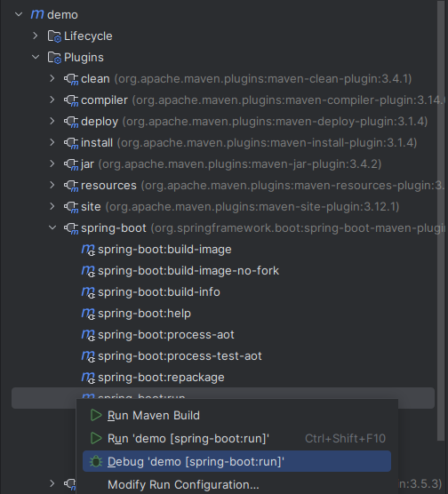This screenshot has width=448, height=494.
Task: Click the Lifecycle folder icon
Action: coord(54,36)
